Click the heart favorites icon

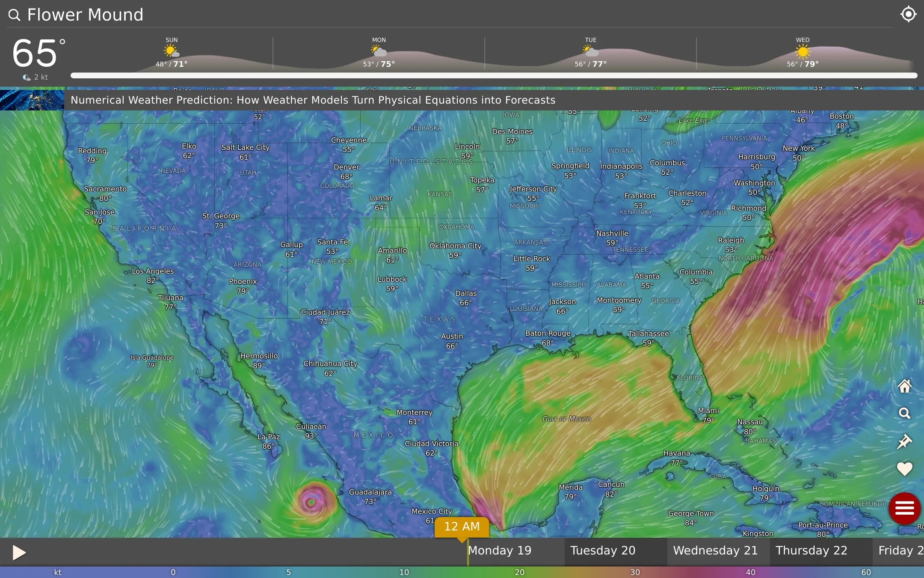[904, 469]
